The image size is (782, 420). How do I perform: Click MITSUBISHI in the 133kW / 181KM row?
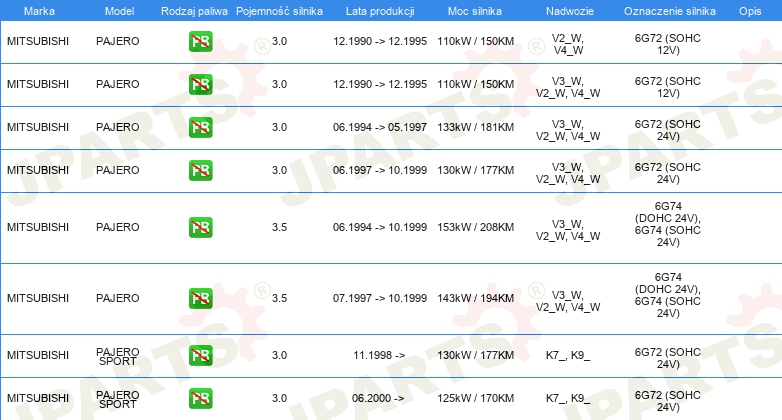click(x=38, y=127)
